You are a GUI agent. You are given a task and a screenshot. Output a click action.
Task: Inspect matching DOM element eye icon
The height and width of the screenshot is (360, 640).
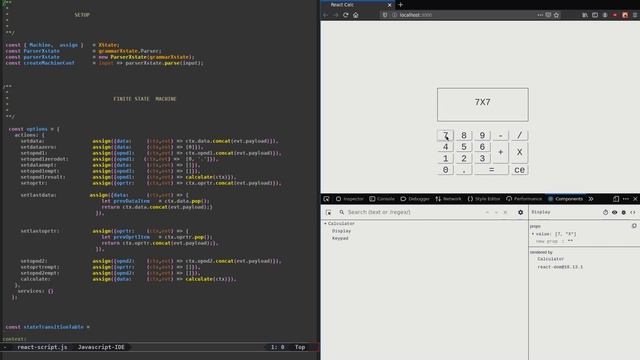pyautogui.click(x=614, y=212)
